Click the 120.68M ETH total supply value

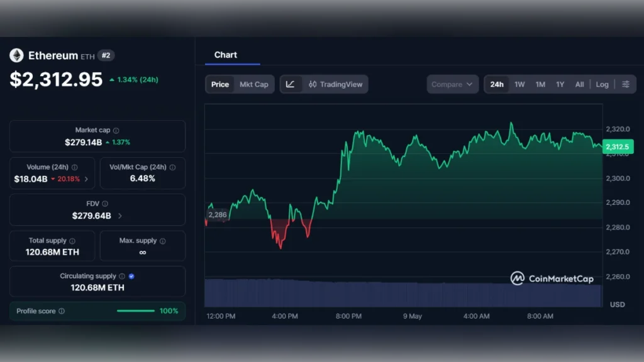pos(52,252)
